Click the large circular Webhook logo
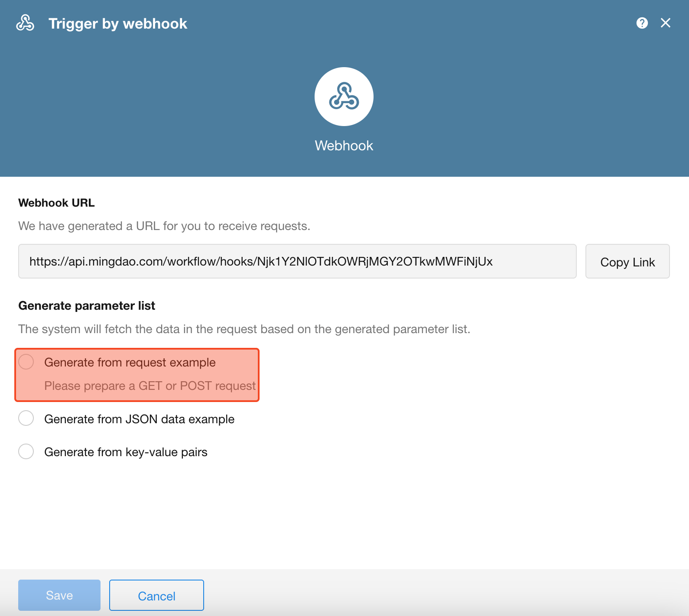This screenshot has height=616, width=689. [344, 96]
